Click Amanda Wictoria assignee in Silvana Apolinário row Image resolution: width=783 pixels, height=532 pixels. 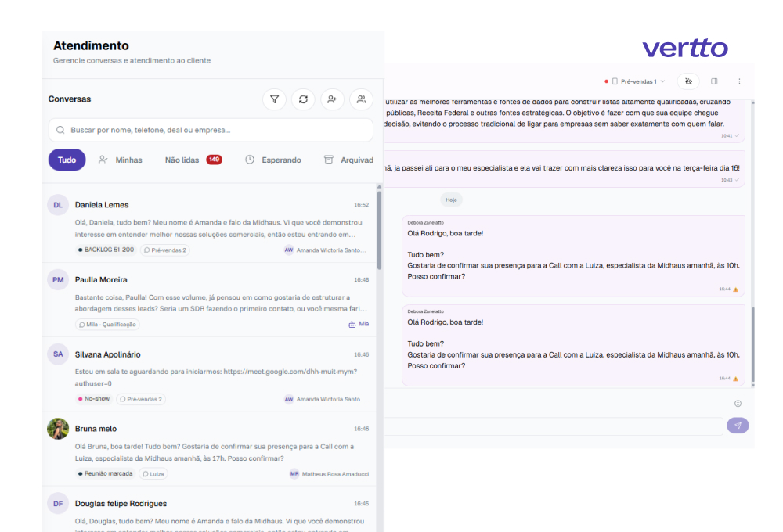click(x=326, y=399)
